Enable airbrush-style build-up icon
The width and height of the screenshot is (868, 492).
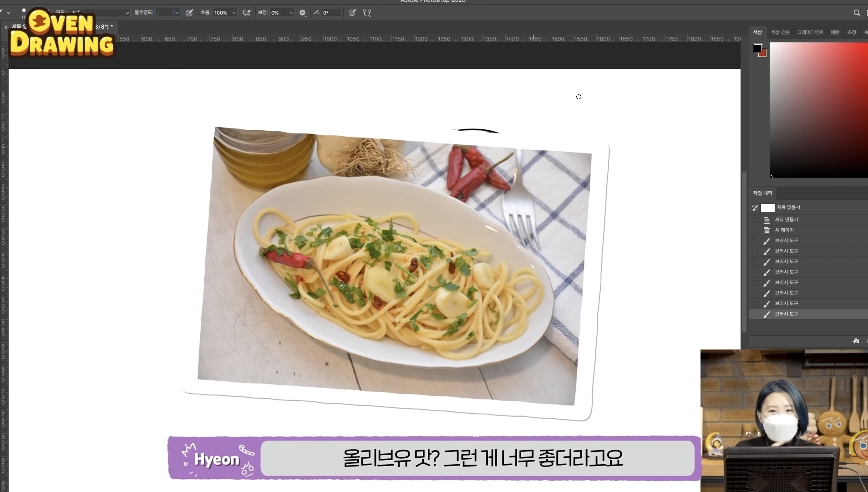(247, 13)
